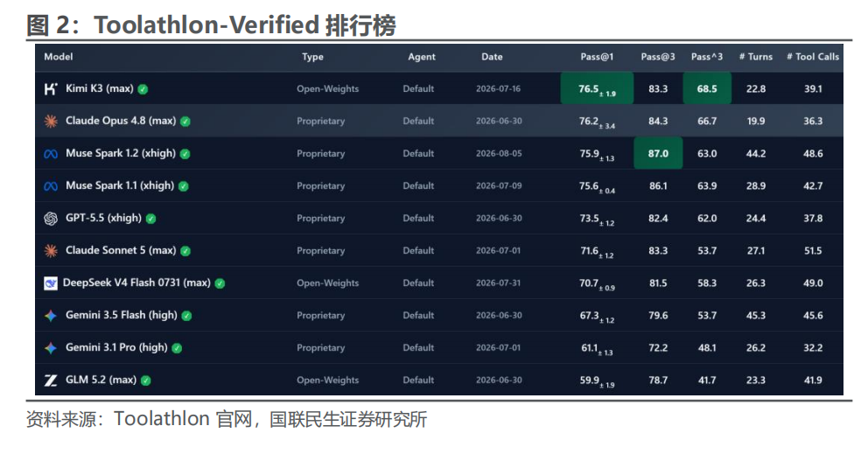The width and height of the screenshot is (868, 454).
Task: Sort by the Model column header
Action: 59,57
